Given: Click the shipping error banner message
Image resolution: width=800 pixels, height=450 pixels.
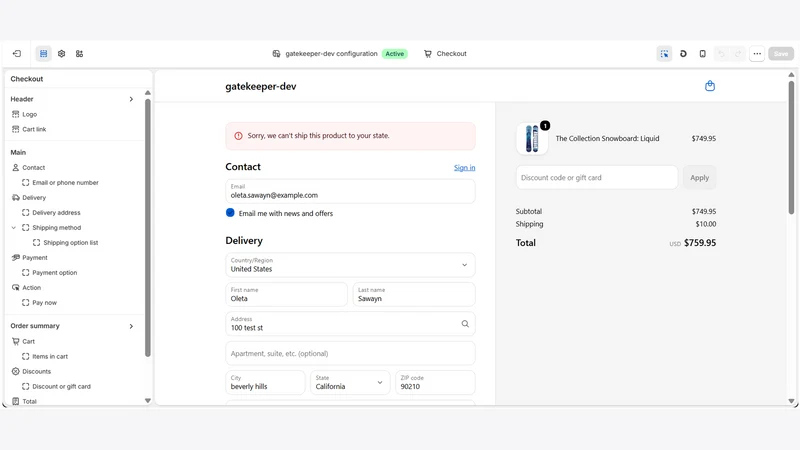Looking at the screenshot, I should 318,136.
